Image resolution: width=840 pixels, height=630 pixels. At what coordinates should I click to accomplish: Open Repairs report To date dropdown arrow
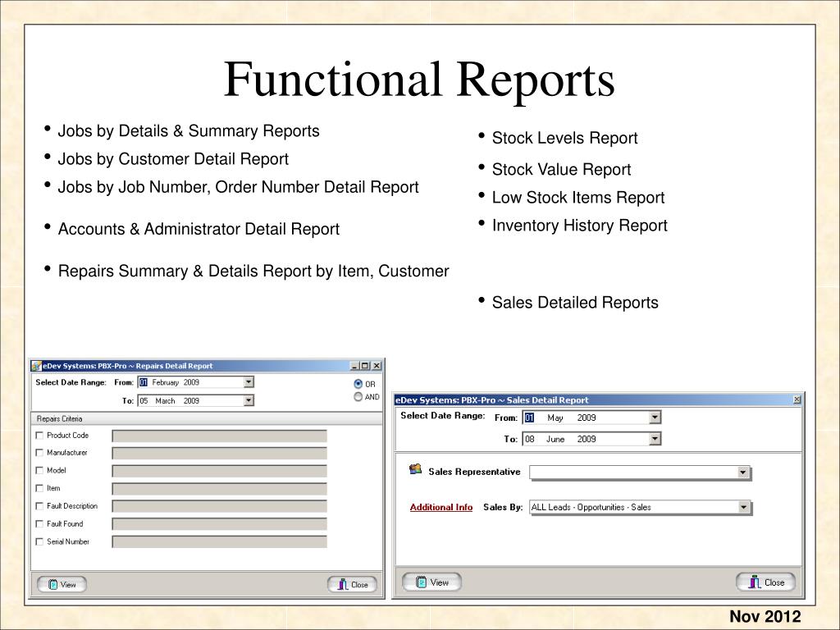249,400
